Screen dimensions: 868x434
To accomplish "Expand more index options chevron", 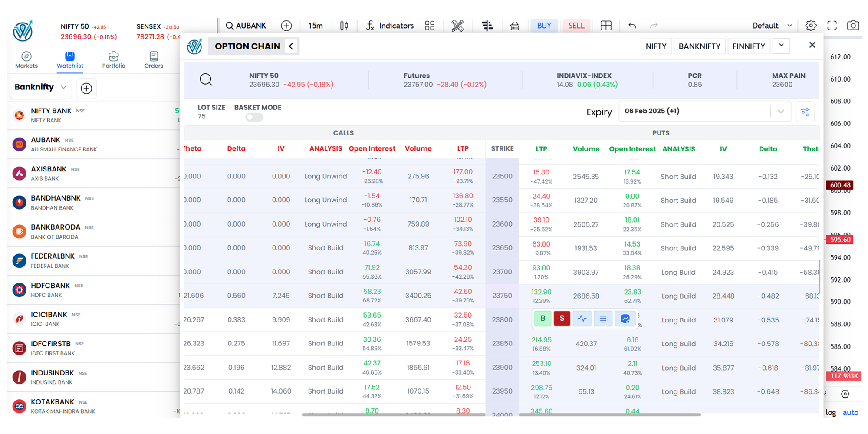I will click(781, 45).
